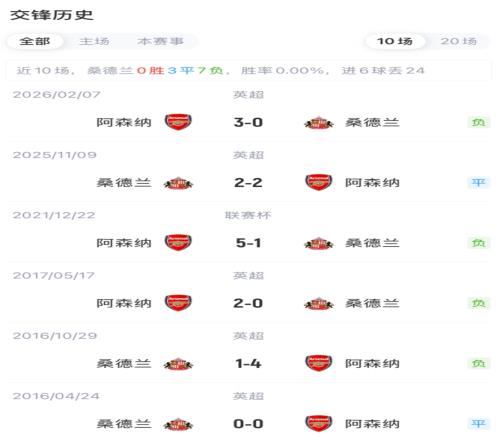Select the 10场 match count option
This screenshot has height=440, width=500.
coord(395,41)
